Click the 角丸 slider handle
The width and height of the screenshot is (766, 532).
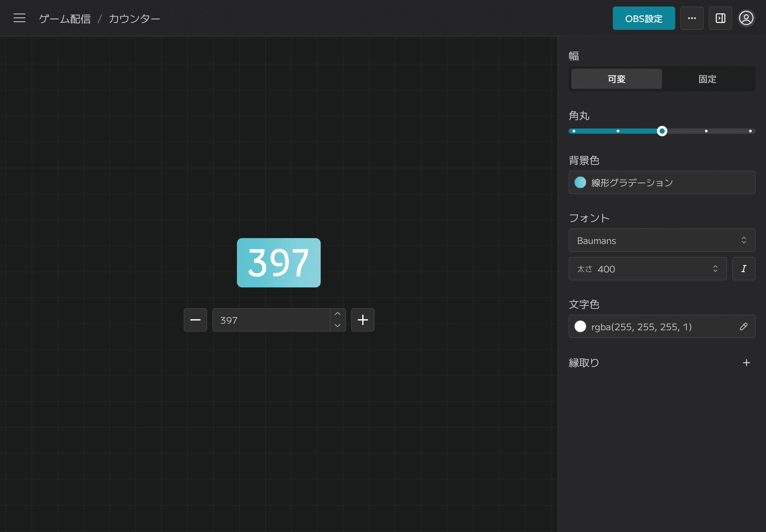click(662, 131)
